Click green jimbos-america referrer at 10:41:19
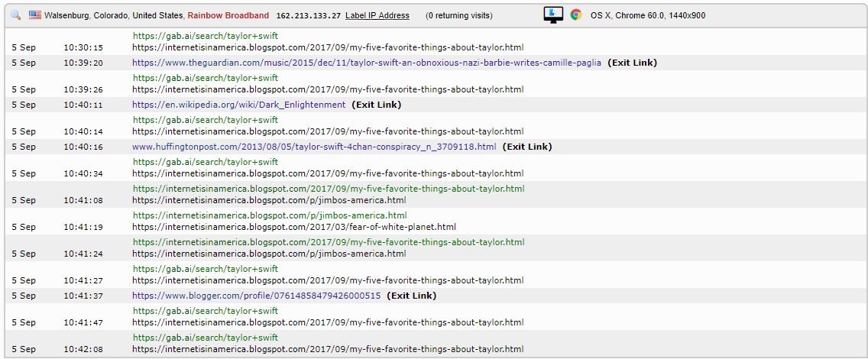Screen dimensions: 868x359 pos(270,215)
